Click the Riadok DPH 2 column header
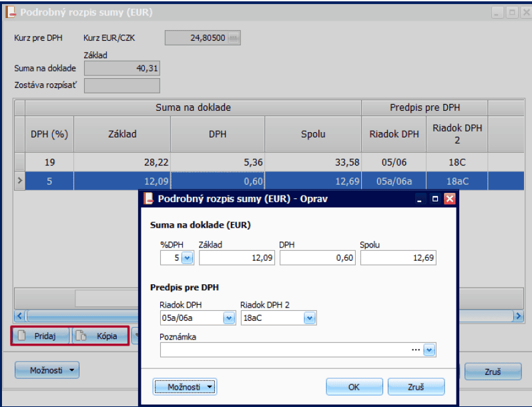This screenshot has width=532, height=407. pos(457,134)
